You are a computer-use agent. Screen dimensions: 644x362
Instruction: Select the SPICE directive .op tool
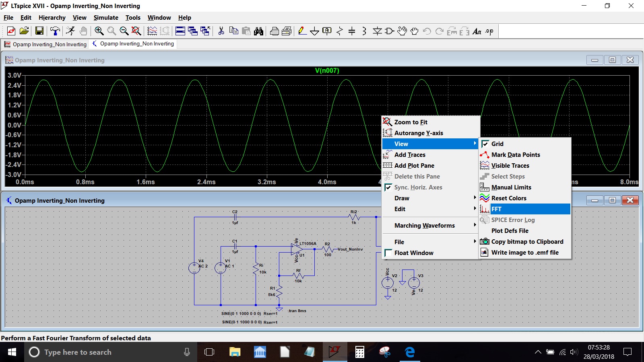point(489,31)
